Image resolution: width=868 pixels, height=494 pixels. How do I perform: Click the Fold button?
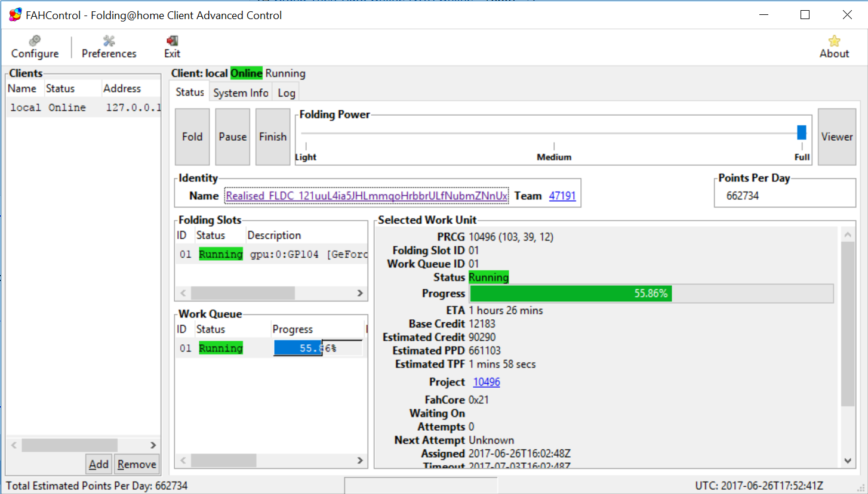pos(192,137)
